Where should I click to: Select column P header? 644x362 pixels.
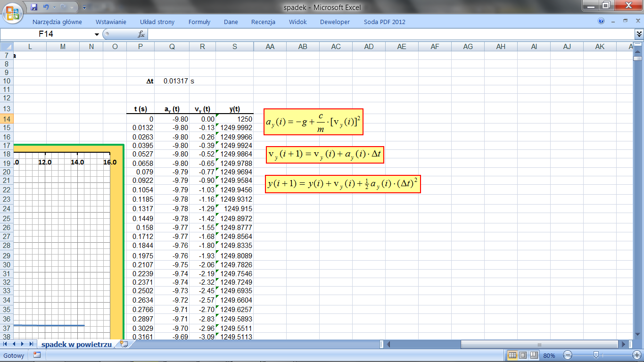pyautogui.click(x=140, y=47)
